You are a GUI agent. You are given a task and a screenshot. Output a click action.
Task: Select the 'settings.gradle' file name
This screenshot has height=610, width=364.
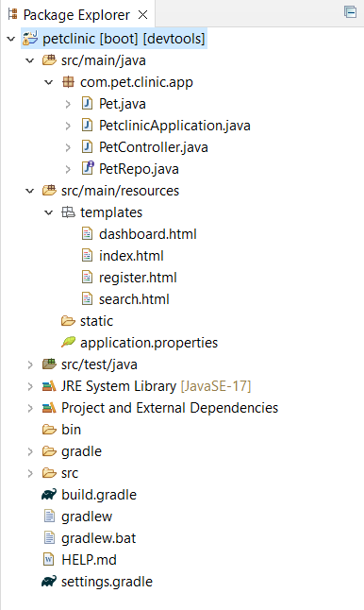point(108,582)
